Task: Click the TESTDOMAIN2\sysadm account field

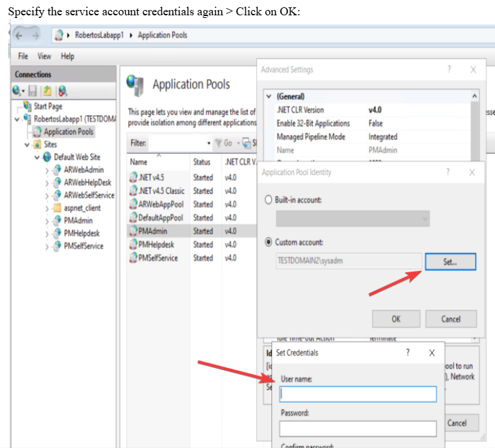Action: (349, 261)
